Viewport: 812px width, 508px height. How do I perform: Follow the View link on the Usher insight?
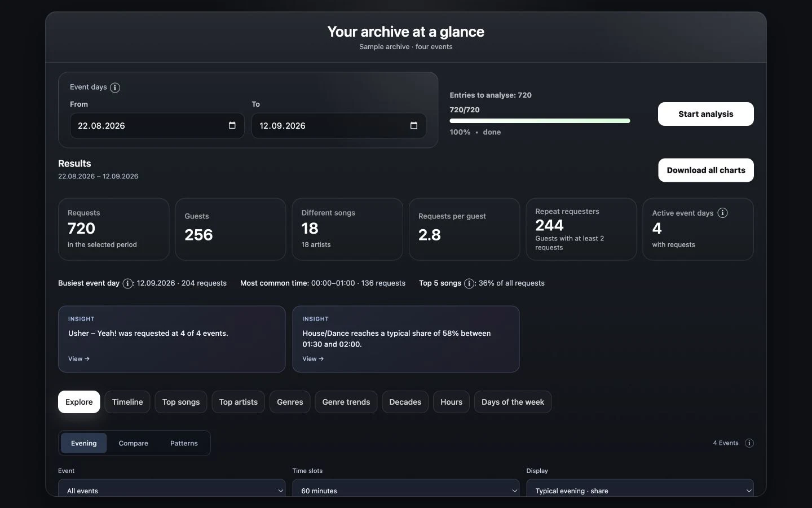point(79,359)
